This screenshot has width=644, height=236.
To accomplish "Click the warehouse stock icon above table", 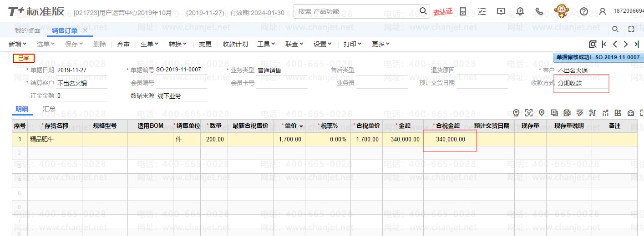I will coord(631,113).
